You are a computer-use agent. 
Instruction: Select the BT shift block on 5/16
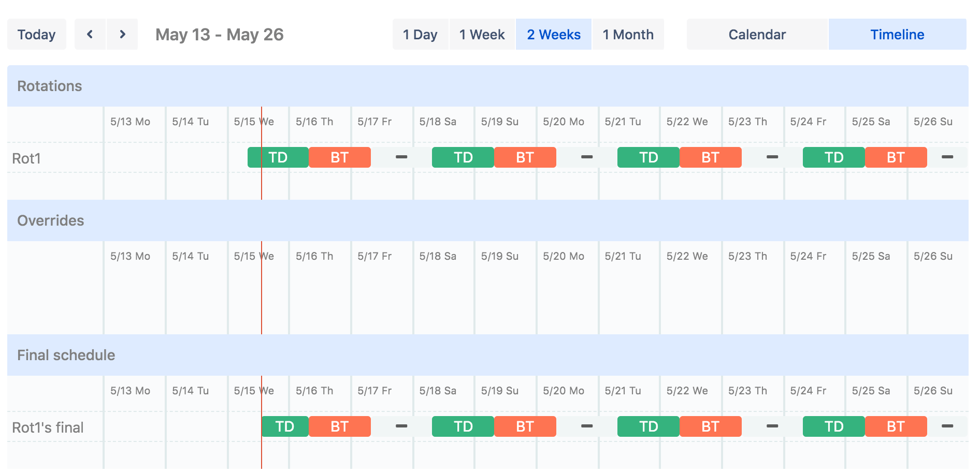[x=339, y=157]
